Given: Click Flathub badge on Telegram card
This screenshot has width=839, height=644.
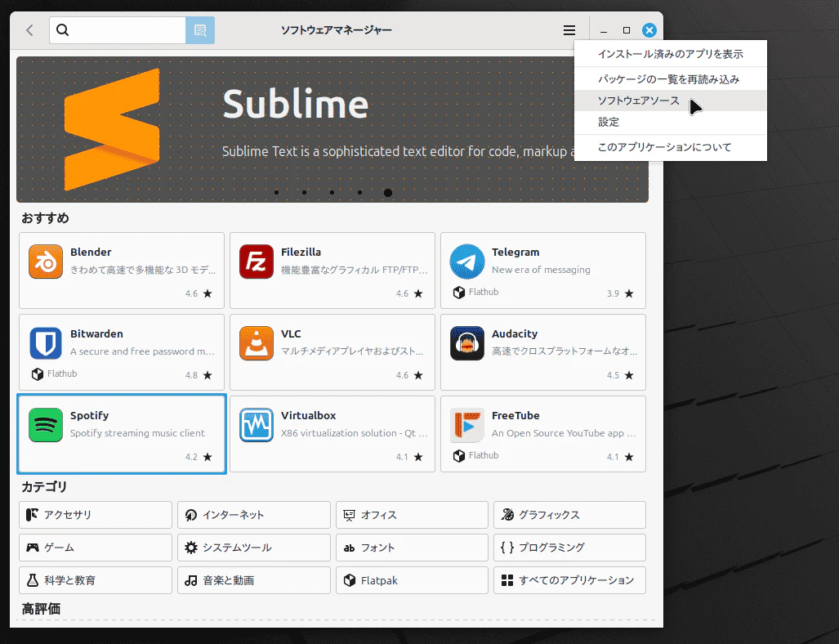Looking at the screenshot, I should pyautogui.click(x=475, y=293).
